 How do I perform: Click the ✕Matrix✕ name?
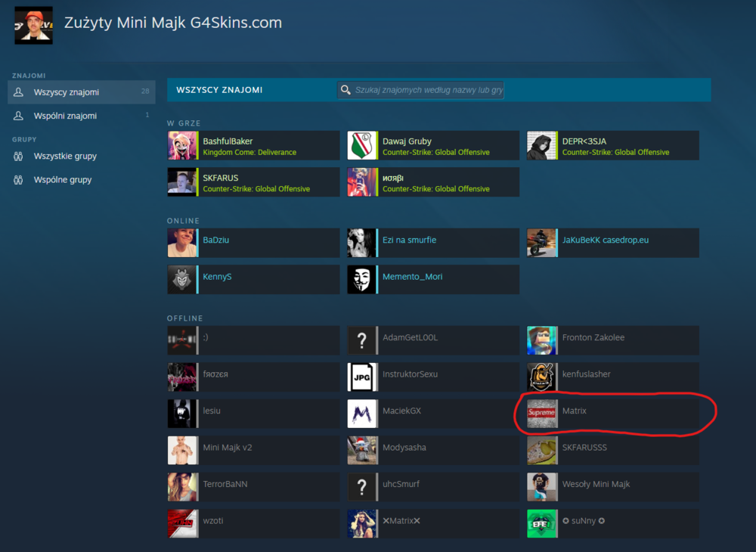pyautogui.click(x=401, y=521)
